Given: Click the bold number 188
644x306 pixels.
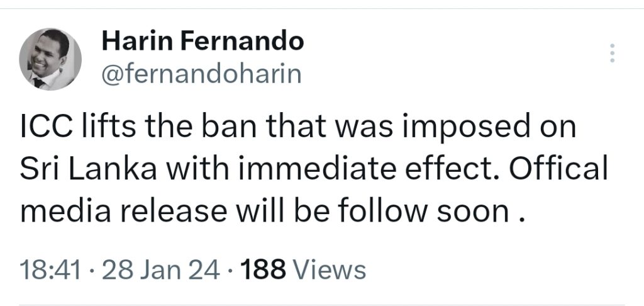Looking at the screenshot, I should point(264,269).
